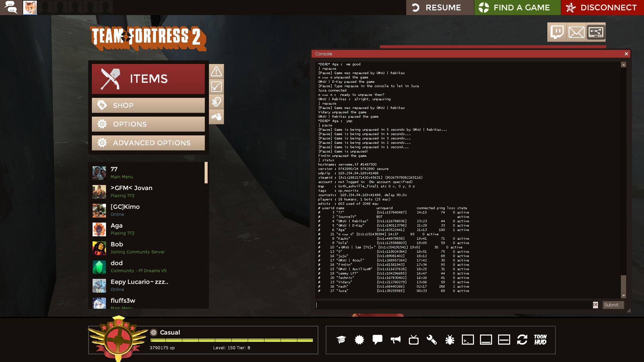Open ADVANCED OPTIONS
The width and height of the screenshot is (644, 362).
pyautogui.click(x=148, y=143)
